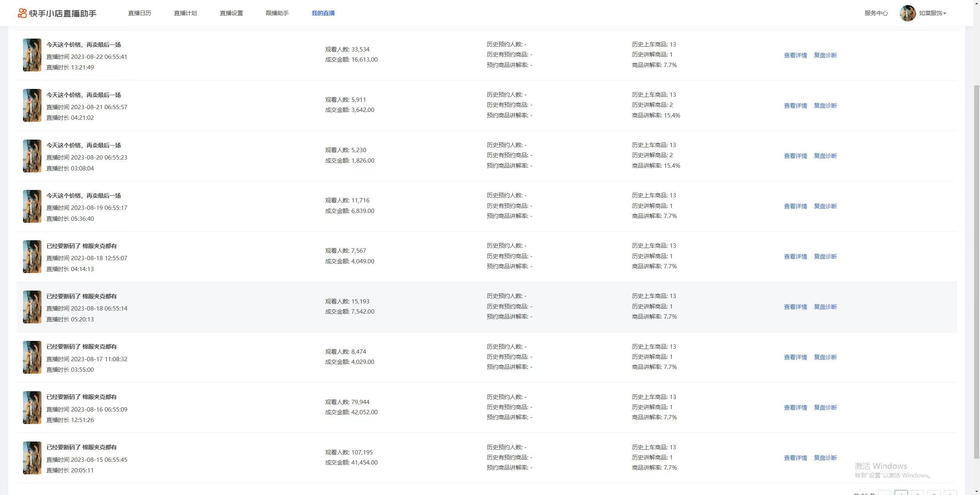Open the 直播设置 tab
Screen dimensions: 980x495
(231, 13)
